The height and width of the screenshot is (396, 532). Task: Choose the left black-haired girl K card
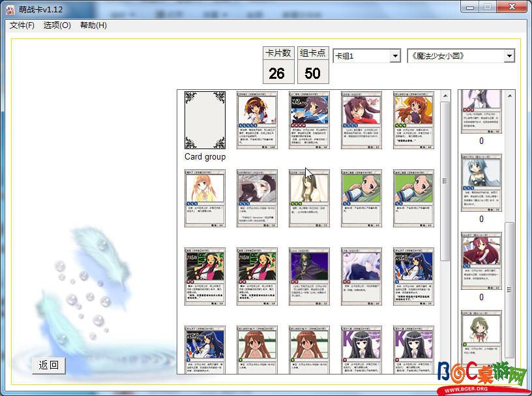(362, 350)
